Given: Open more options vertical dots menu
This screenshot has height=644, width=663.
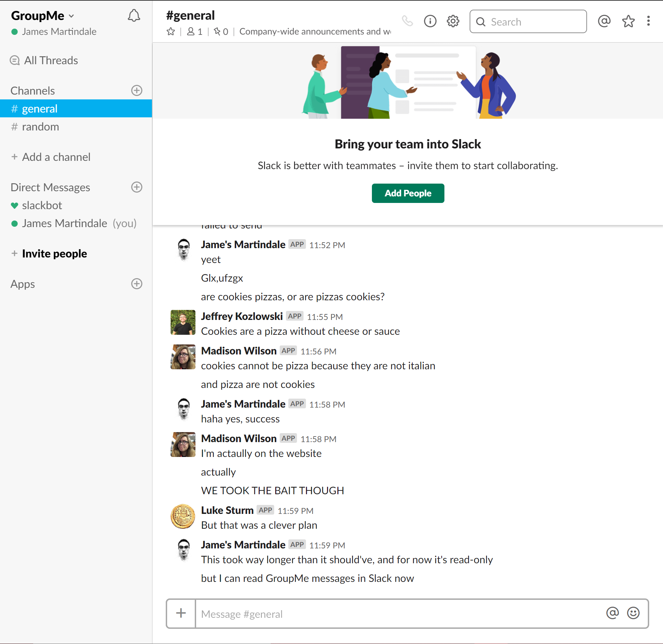Looking at the screenshot, I should [648, 21].
